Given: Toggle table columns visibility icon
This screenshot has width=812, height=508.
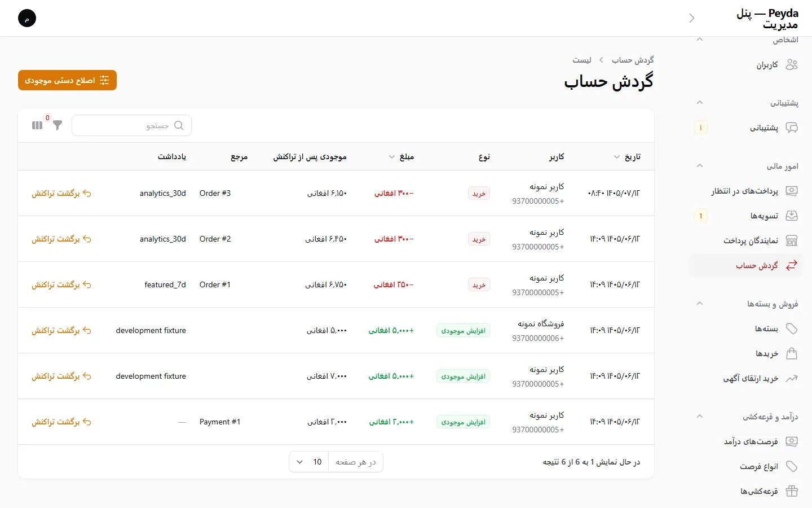Looking at the screenshot, I should 37,125.
